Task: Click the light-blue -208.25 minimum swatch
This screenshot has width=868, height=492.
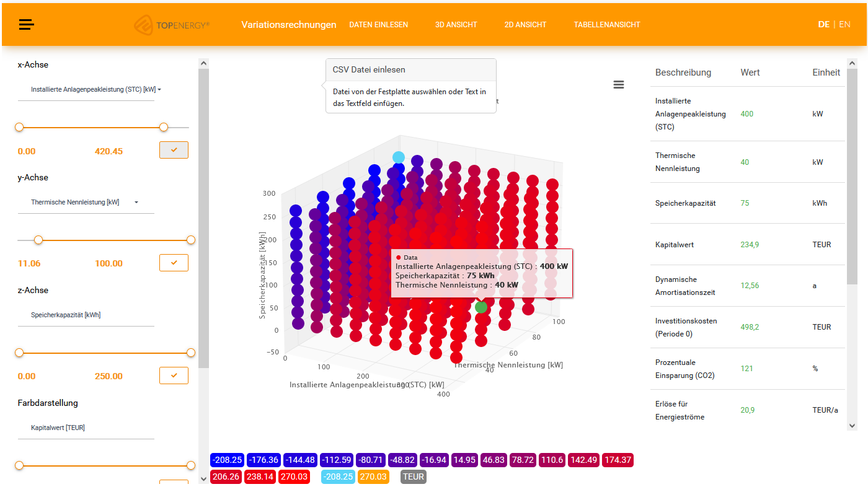Action: tap(339, 477)
